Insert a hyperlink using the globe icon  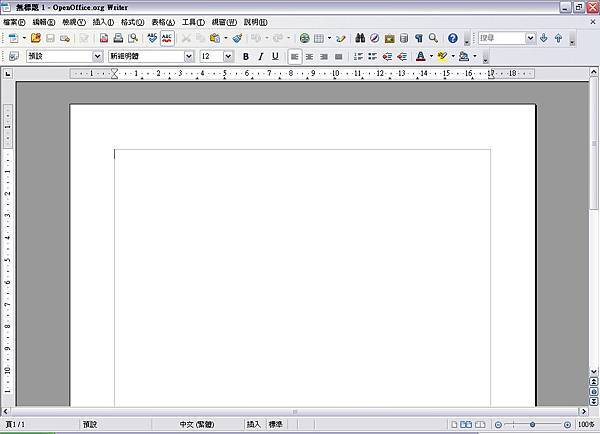tap(305, 38)
